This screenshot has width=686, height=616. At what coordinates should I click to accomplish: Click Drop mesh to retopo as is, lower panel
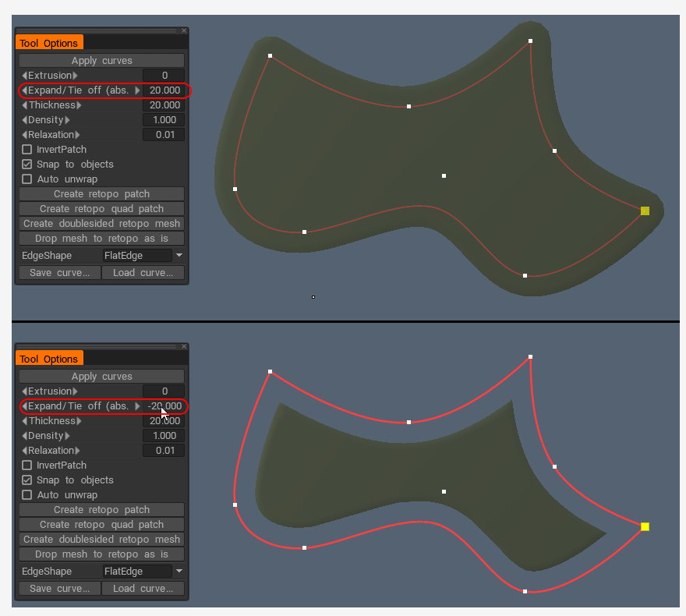click(x=101, y=554)
